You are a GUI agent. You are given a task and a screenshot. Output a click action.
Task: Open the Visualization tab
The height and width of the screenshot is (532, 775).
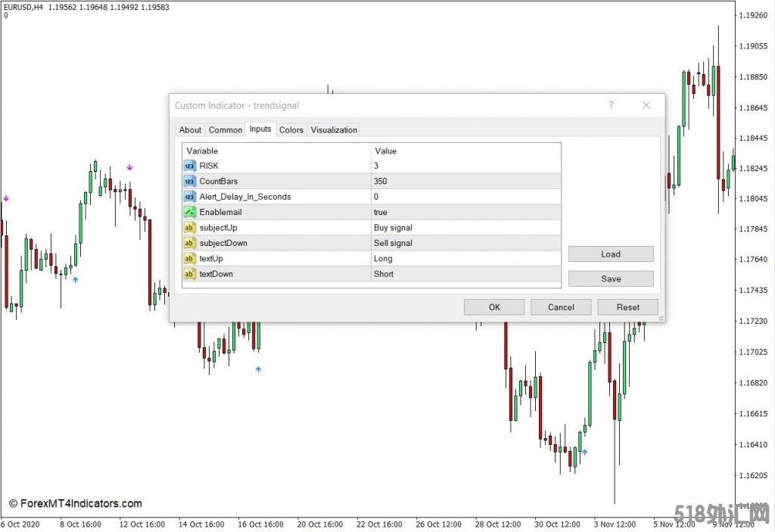point(334,130)
